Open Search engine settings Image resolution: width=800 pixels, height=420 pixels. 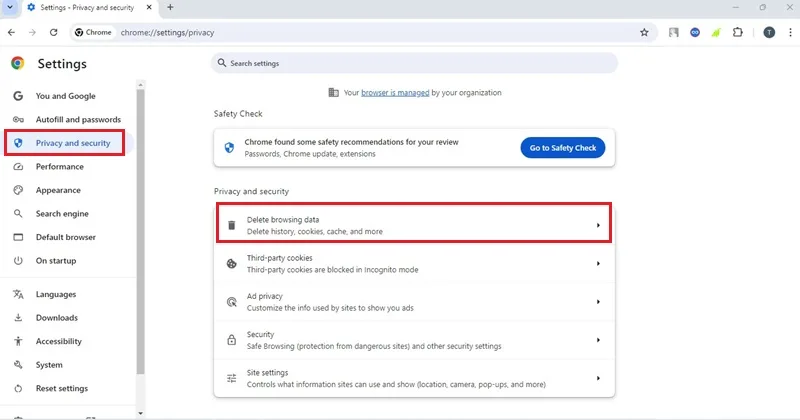(62, 213)
